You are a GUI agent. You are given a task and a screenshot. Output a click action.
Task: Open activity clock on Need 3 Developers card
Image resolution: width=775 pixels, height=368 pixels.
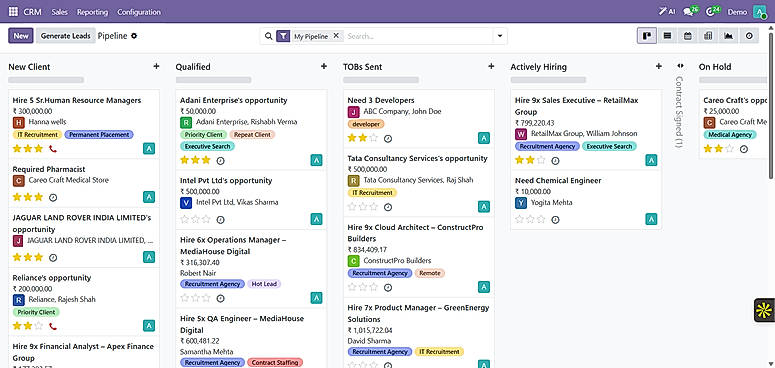pyautogui.click(x=388, y=139)
